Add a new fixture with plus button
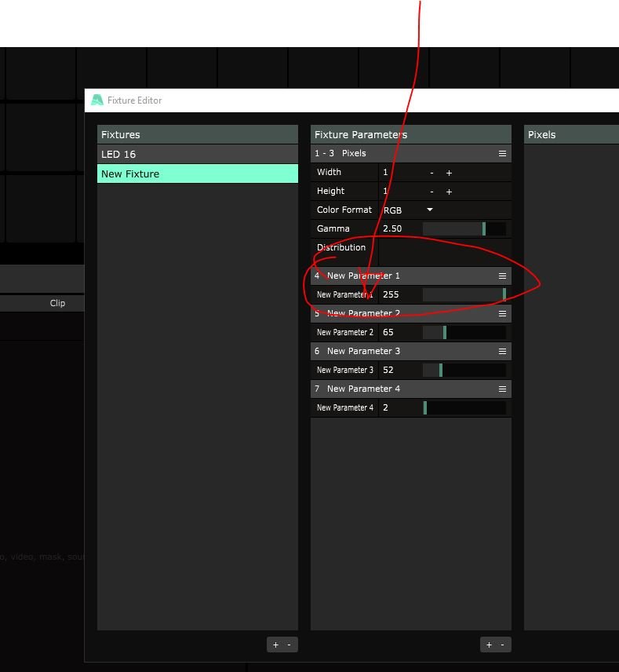 click(x=275, y=645)
